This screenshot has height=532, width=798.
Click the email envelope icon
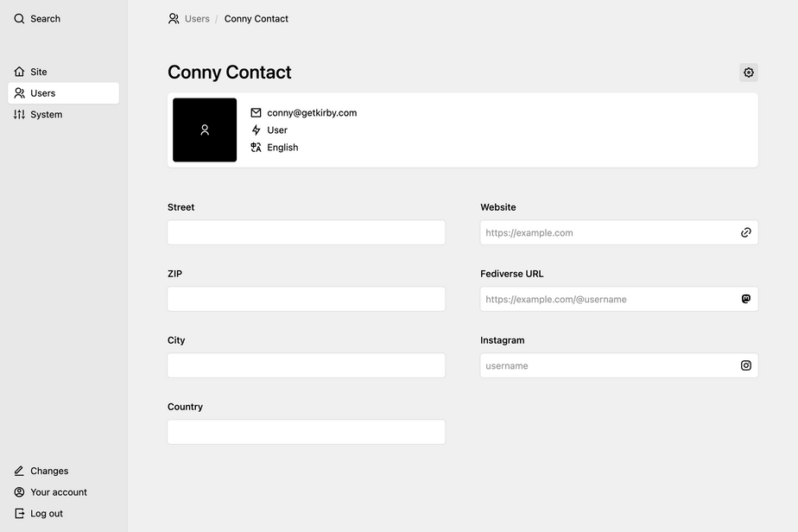pyautogui.click(x=256, y=113)
